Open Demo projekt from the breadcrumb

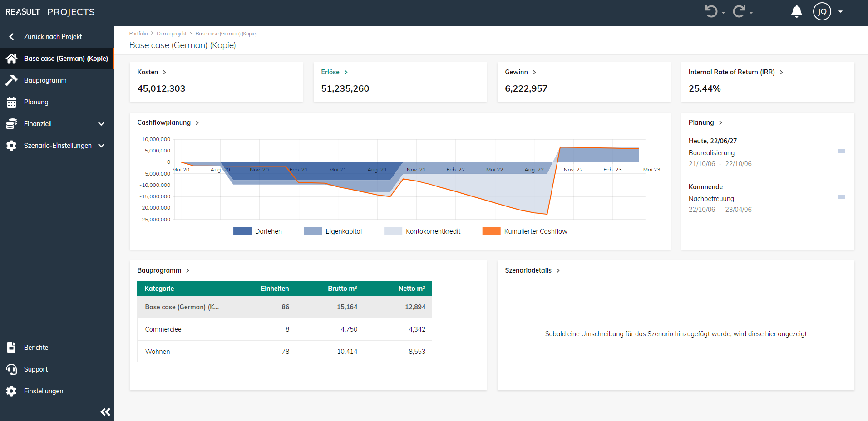coord(171,33)
